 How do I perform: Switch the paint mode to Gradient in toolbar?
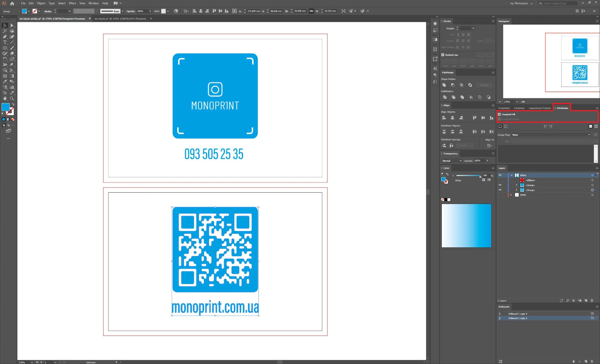coord(8,119)
